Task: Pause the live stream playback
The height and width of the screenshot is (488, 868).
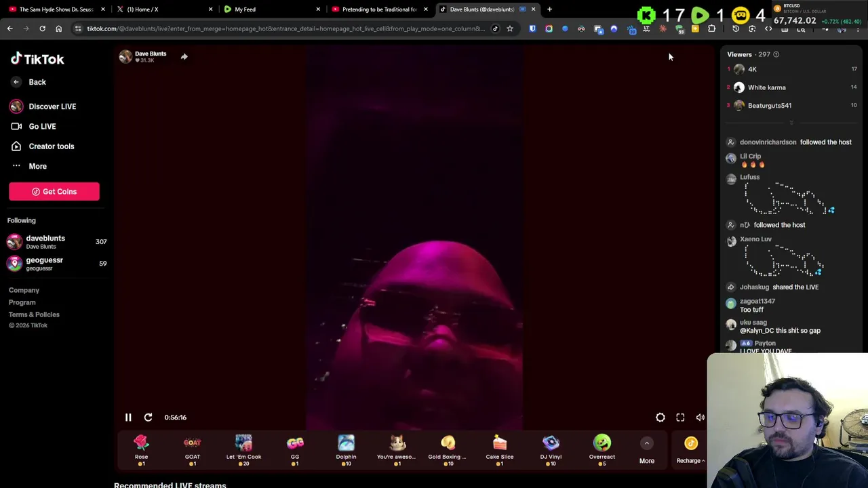Action: tap(128, 418)
